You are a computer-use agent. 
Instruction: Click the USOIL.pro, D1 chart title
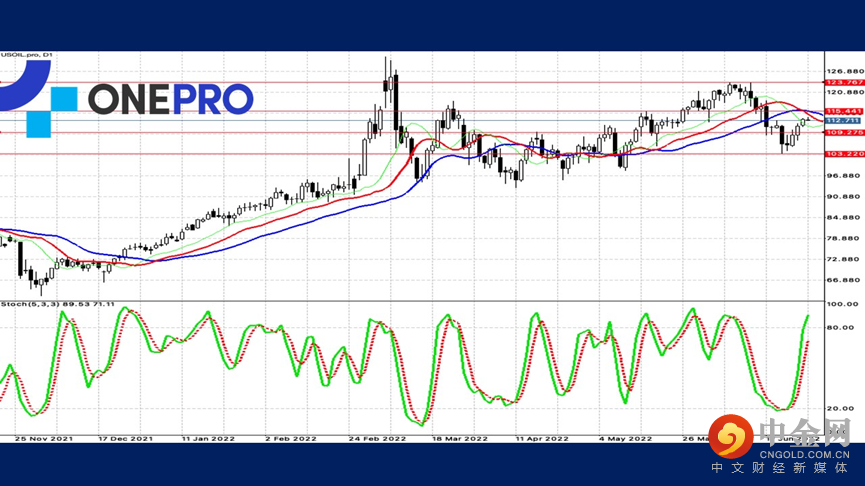(28, 55)
